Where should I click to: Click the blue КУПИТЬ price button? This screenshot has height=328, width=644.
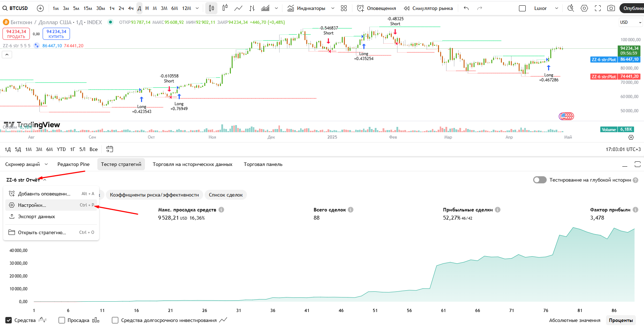(56, 34)
